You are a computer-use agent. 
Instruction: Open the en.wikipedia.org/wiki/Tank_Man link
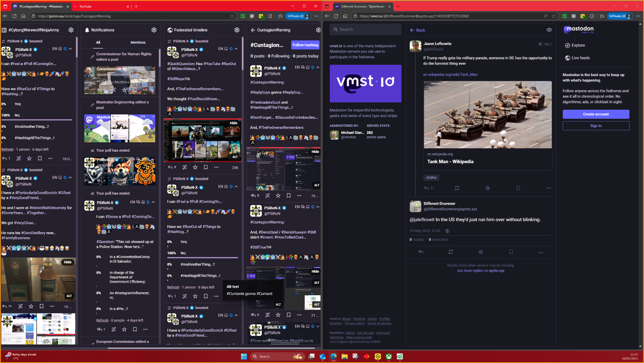450,74
